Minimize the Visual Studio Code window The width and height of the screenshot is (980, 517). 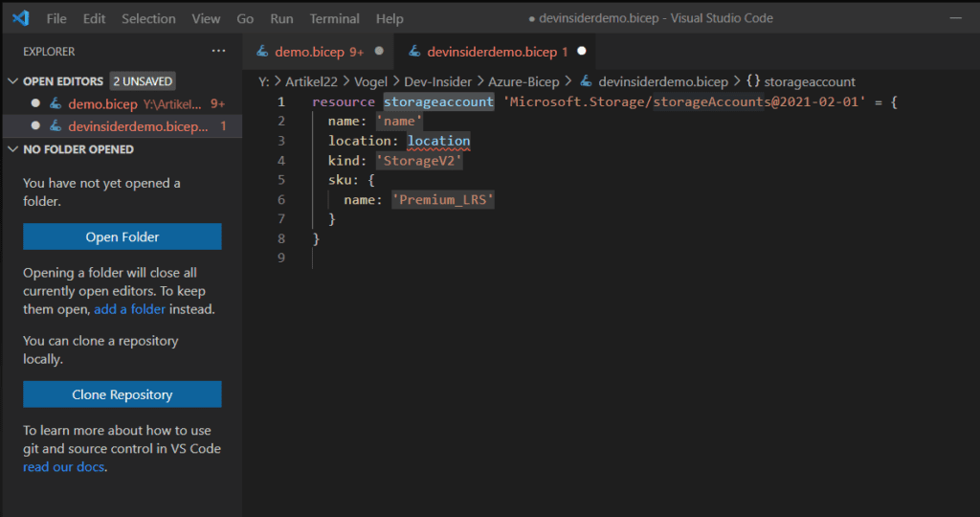(956, 18)
